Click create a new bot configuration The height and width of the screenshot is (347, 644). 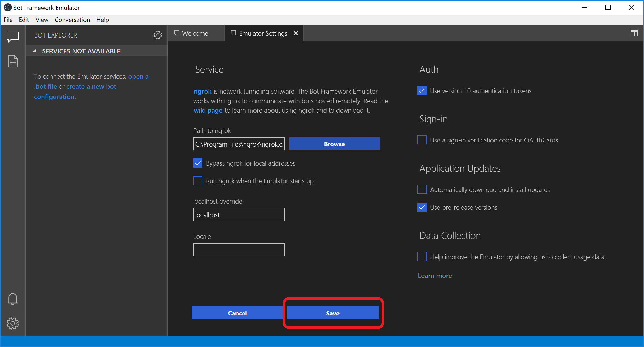coord(91,86)
